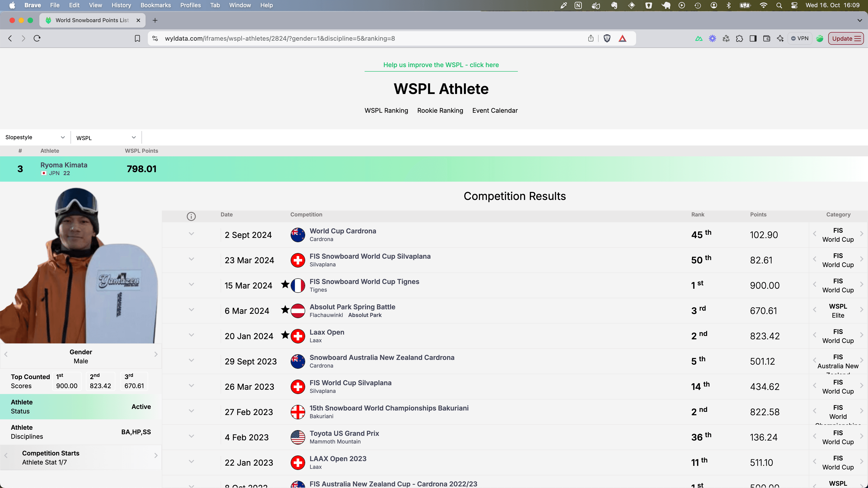Open the Profiles menu

click(x=190, y=5)
